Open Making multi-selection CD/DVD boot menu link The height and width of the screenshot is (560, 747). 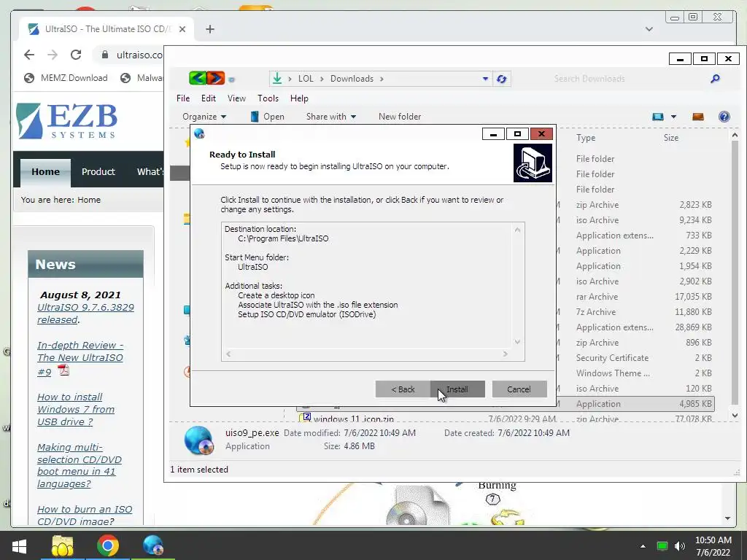(79, 465)
